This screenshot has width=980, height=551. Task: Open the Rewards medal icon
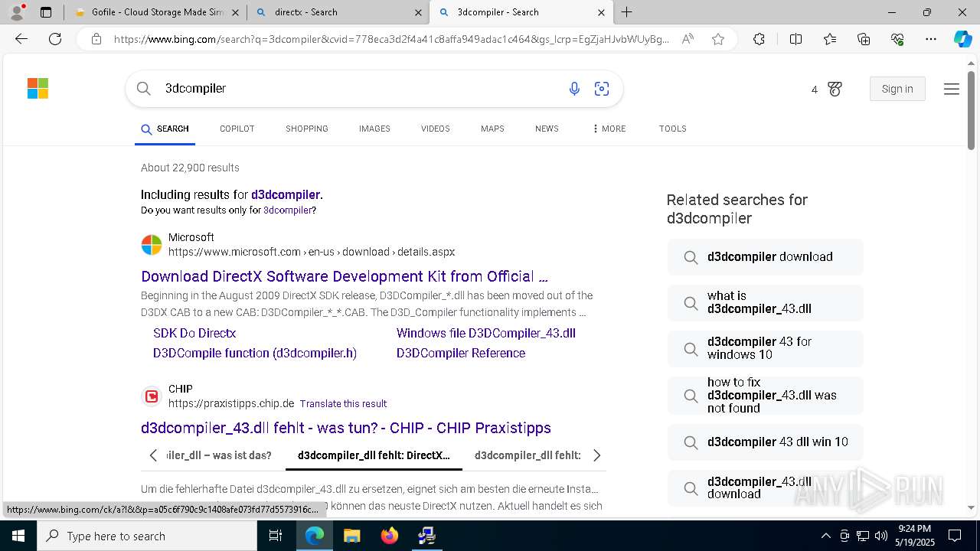[835, 90]
